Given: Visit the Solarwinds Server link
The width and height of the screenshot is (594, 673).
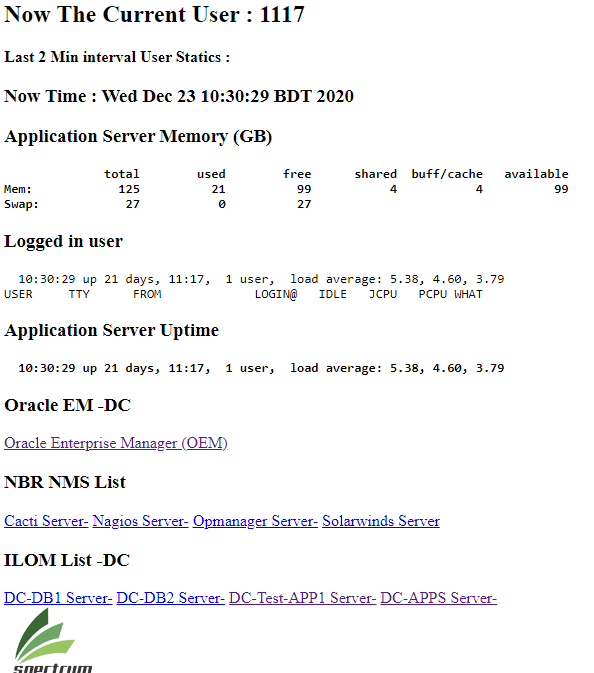Looking at the screenshot, I should click(381, 521).
